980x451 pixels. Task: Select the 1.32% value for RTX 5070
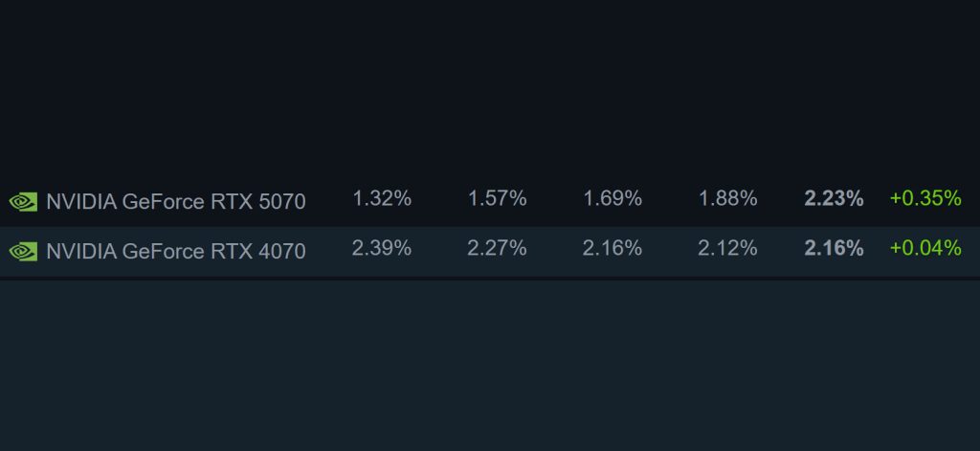pyautogui.click(x=382, y=199)
